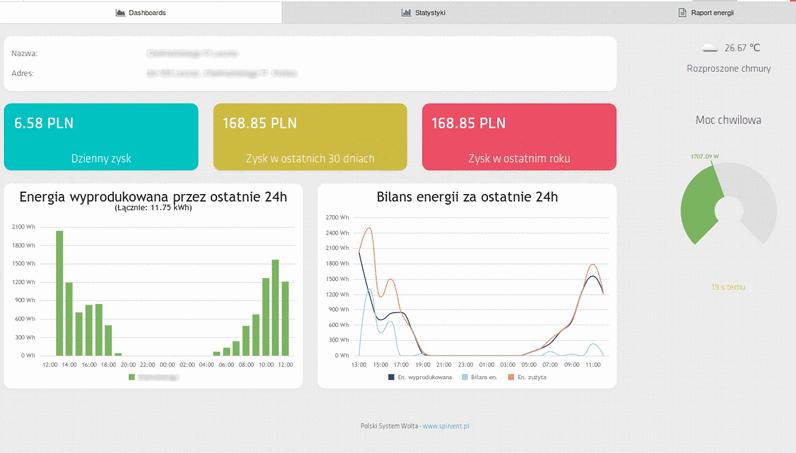
Task: Click the Rozproszone chmury weather text
Action: 728,69
